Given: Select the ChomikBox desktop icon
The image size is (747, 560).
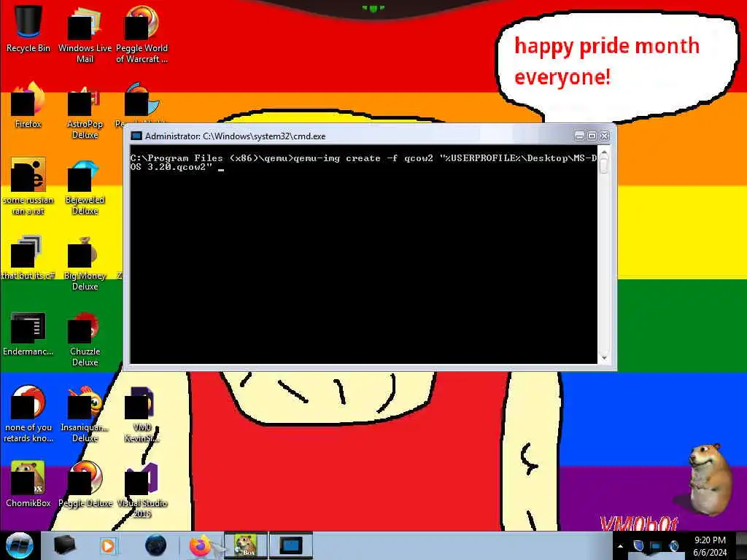Looking at the screenshot, I should pos(28,483).
